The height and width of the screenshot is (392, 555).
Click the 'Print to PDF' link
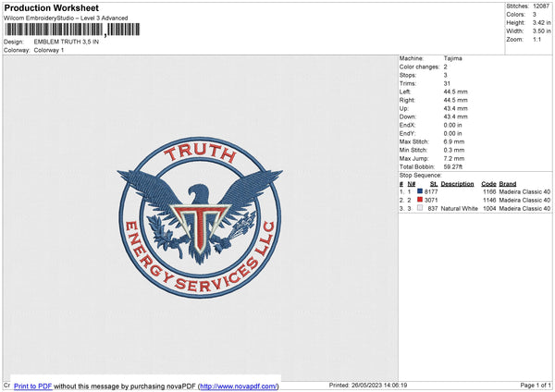coord(33,386)
